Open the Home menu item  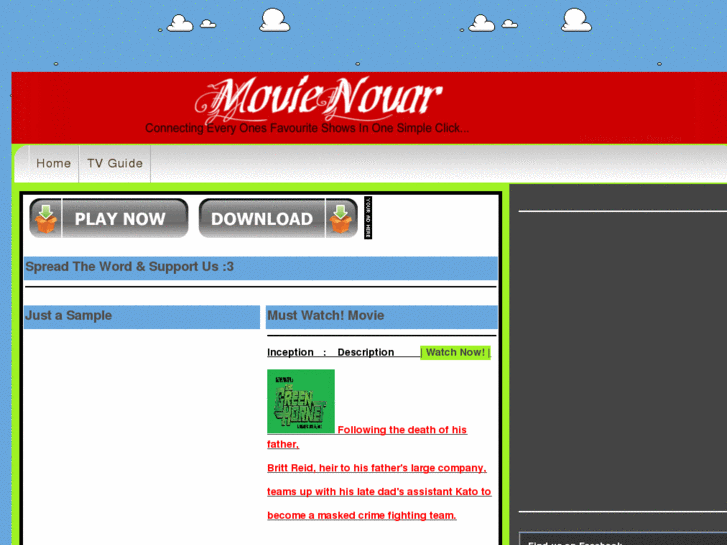54,163
